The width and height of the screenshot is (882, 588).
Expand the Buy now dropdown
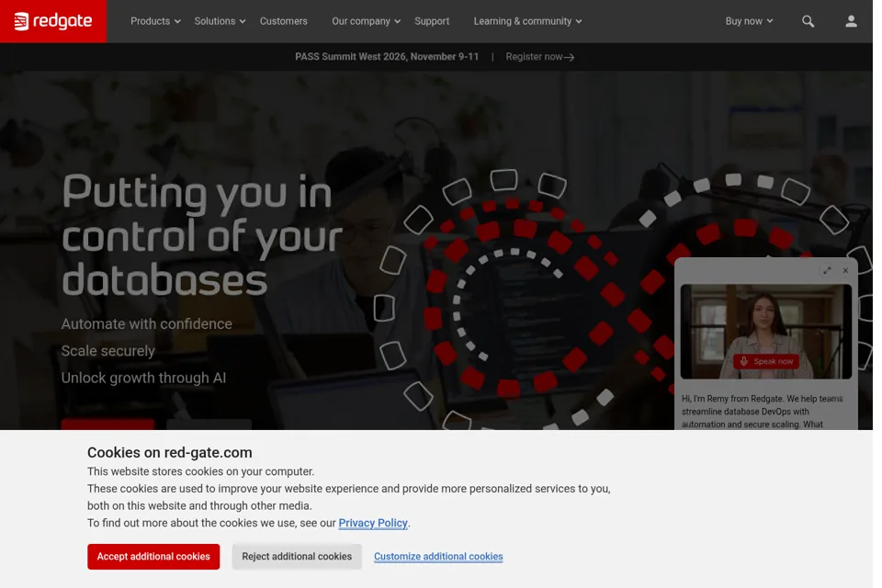tap(750, 21)
